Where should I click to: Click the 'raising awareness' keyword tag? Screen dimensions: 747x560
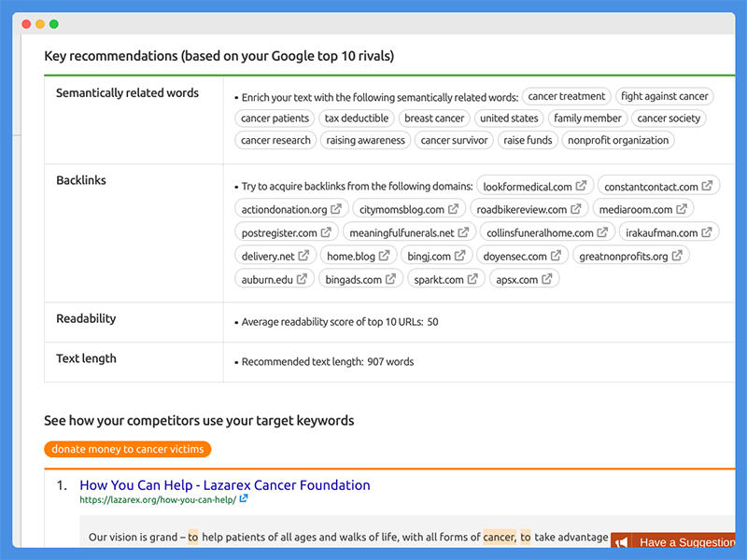point(365,140)
